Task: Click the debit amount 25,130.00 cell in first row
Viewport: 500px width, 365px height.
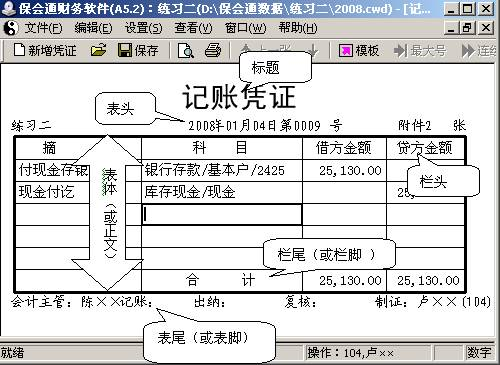Action: tap(344, 170)
